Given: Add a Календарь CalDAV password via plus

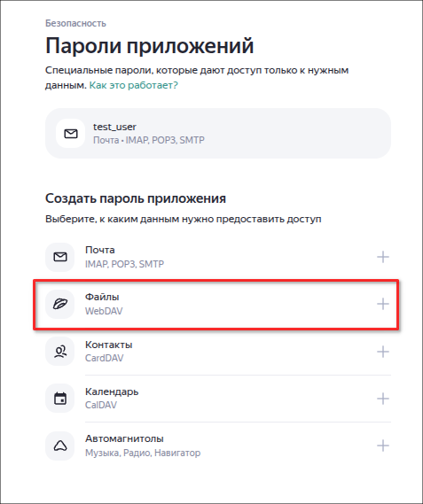Looking at the screenshot, I should (x=383, y=399).
